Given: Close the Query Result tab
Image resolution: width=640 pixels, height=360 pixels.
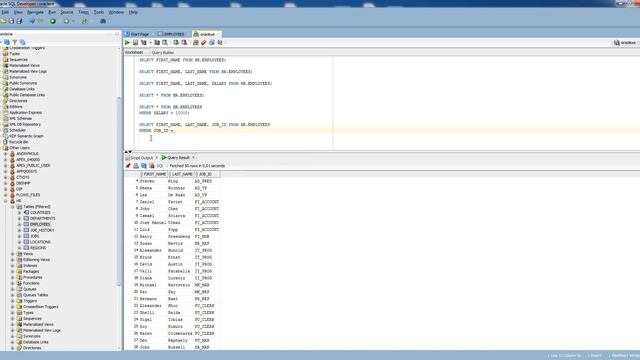Looking at the screenshot, I should point(193,158).
